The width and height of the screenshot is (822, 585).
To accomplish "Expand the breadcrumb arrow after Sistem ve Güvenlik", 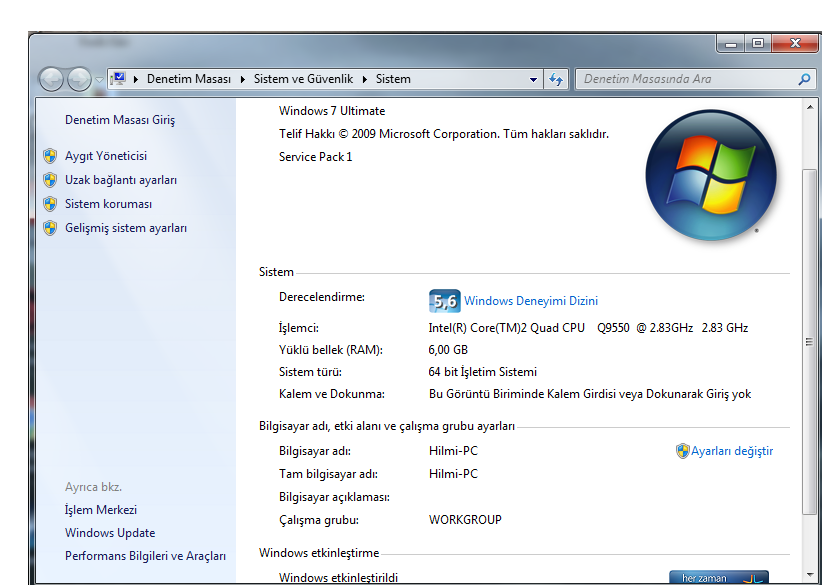I will [365, 79].
